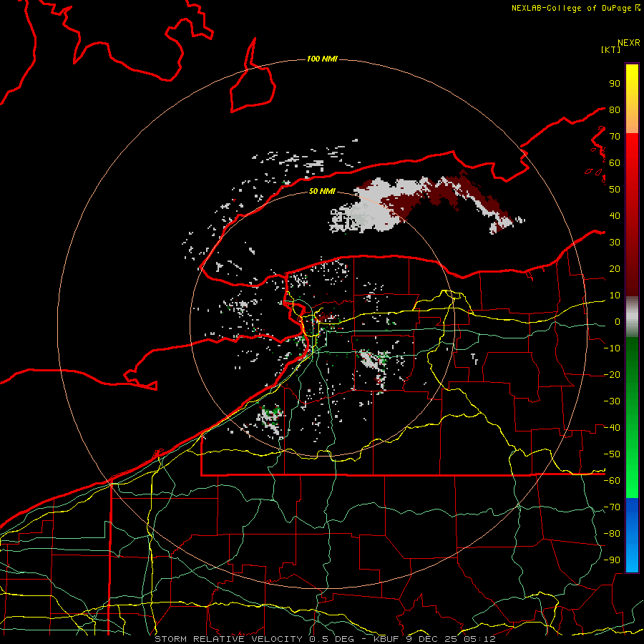
Task: Click the 90 value on the velocity scale
Action: pos(615,84)
